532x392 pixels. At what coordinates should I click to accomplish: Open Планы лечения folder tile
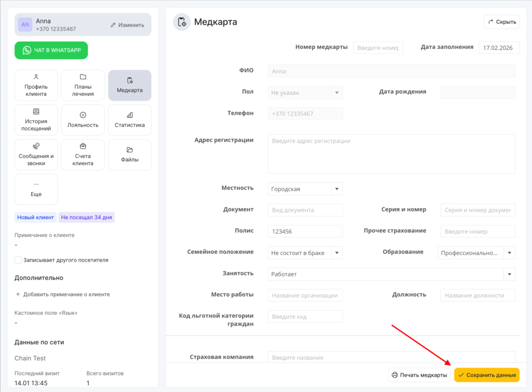tap(83, 85)
